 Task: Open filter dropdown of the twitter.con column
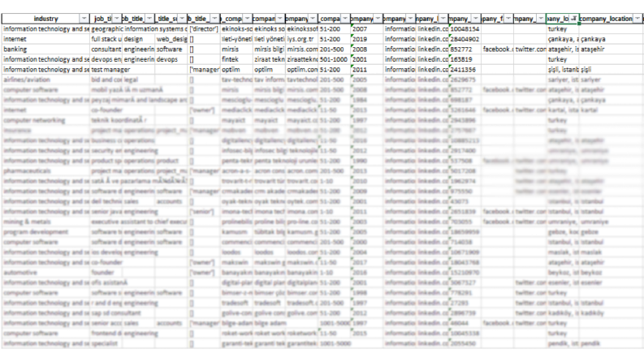pos(541,19)
